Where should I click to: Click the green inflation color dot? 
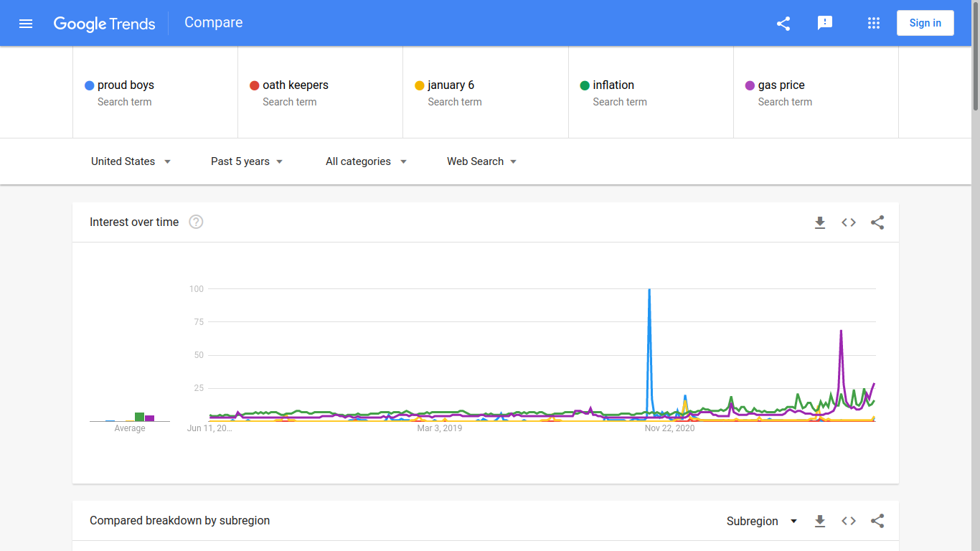point(585,85)
